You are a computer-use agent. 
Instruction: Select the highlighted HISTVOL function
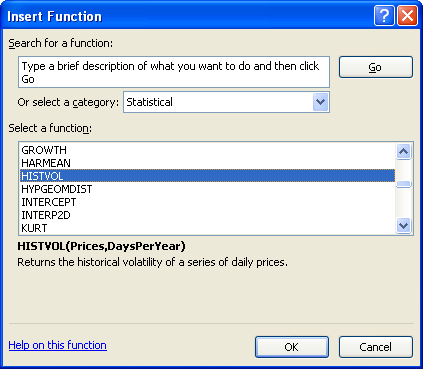[207, 176]
